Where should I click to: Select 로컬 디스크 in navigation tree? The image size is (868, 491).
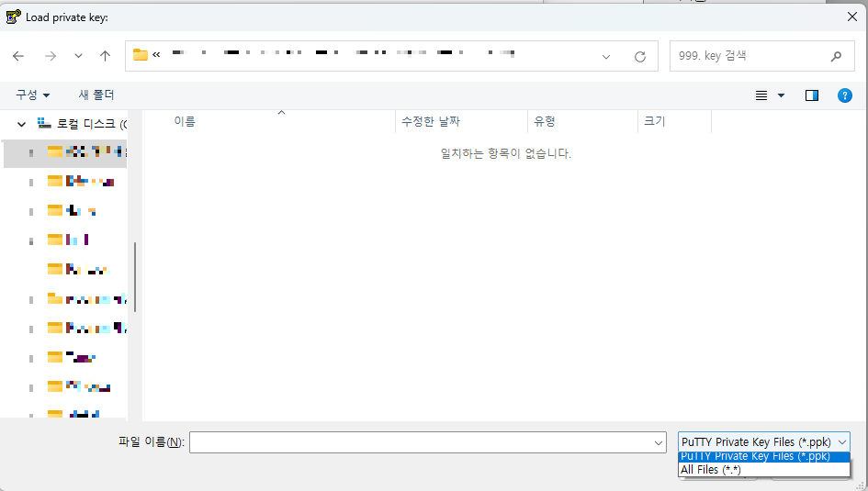82,123
